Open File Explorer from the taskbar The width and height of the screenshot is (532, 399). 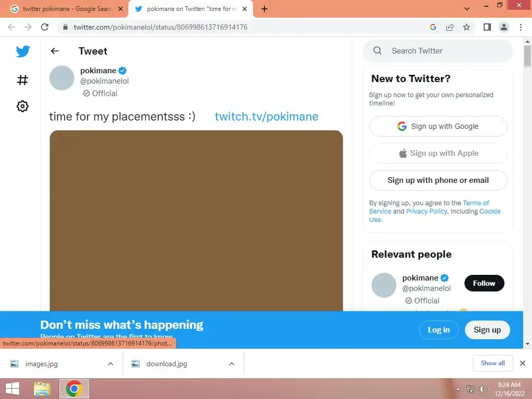[x=42, y=389]
